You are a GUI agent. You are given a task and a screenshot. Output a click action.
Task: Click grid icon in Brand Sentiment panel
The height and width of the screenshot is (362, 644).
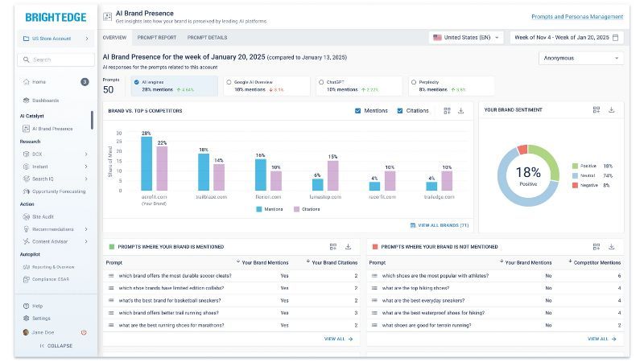pos(597,110)
